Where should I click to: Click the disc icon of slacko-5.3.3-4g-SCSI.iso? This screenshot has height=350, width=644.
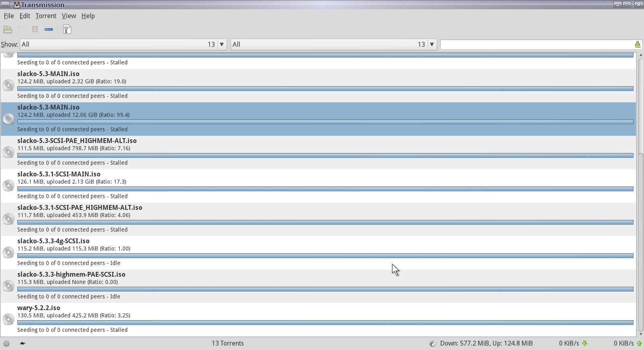tap(8, 252)
